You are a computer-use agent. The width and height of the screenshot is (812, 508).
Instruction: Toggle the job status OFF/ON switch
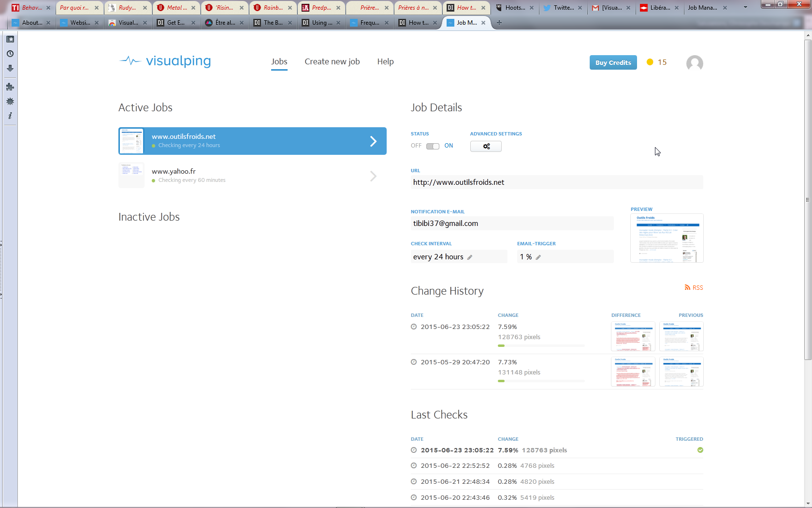[x=433, y=146]
